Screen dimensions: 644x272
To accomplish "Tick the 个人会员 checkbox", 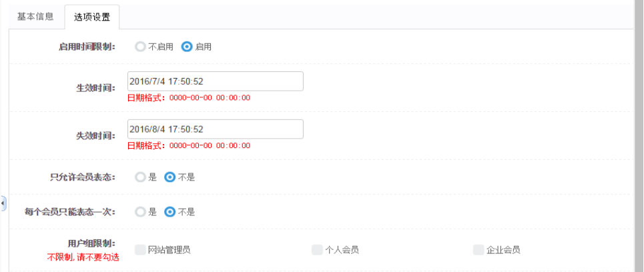I will pos(317,250).
